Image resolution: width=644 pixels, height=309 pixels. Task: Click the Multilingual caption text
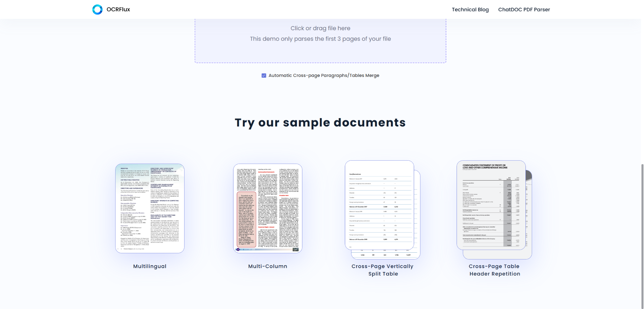point(150,267)
